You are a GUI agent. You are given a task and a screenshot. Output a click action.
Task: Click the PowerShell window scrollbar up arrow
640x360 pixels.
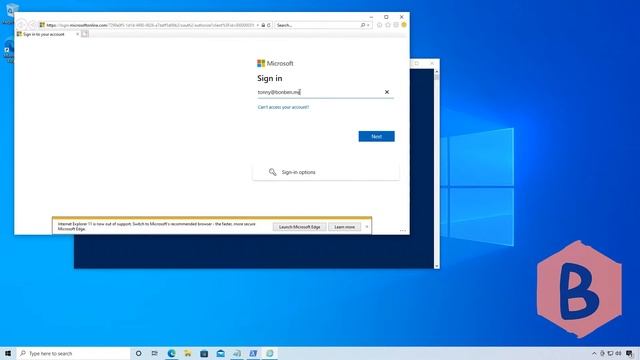click(x=437, y=71)
